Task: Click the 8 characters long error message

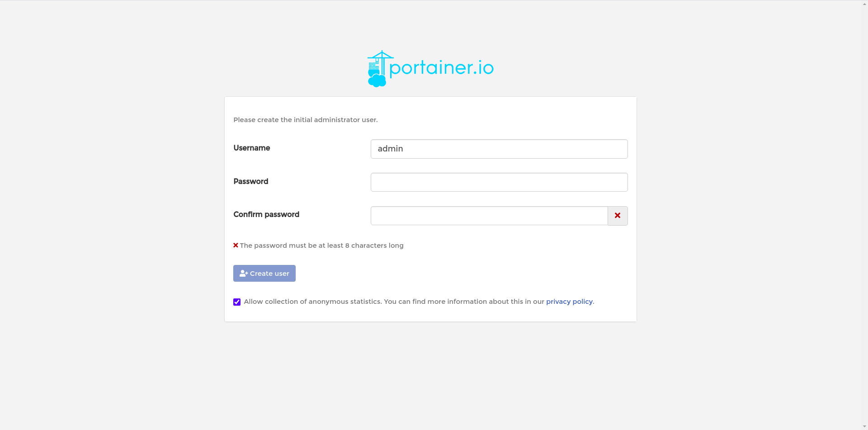Action: point(321,246)
